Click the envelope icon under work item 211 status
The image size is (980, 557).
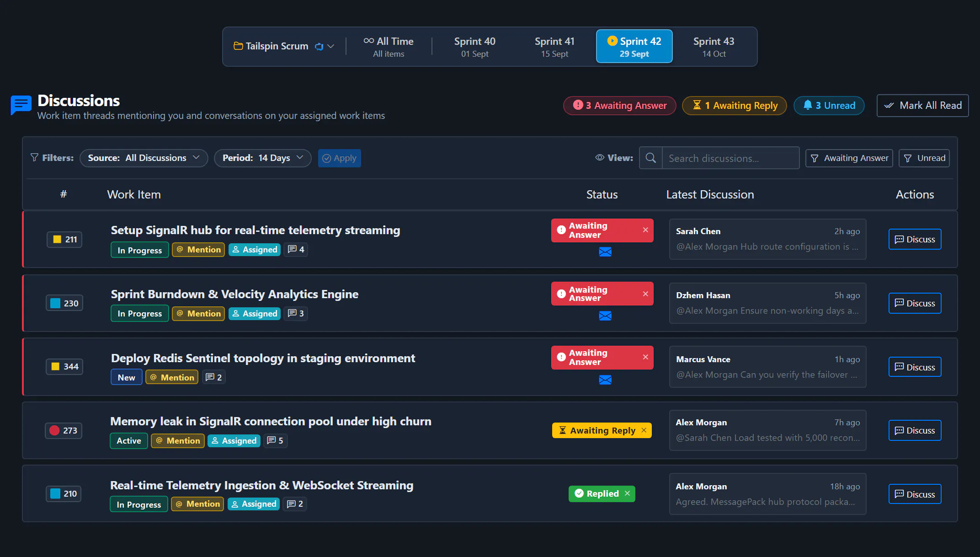pos(605,252)
